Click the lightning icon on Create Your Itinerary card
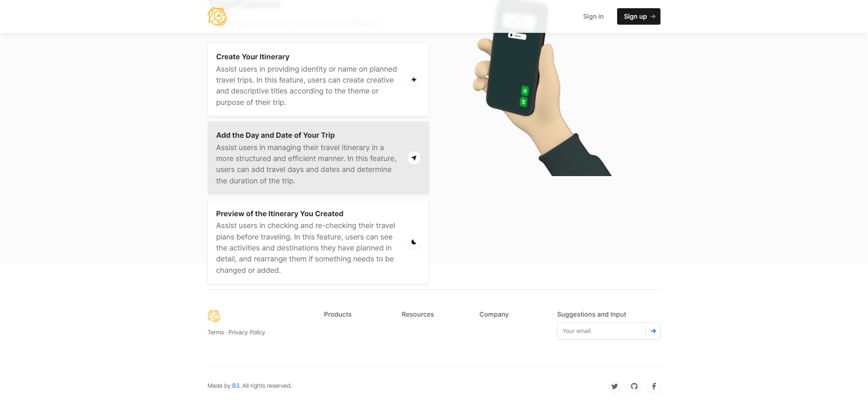Image resolution: width=868 pixels, height=406 pixels. 413,79
